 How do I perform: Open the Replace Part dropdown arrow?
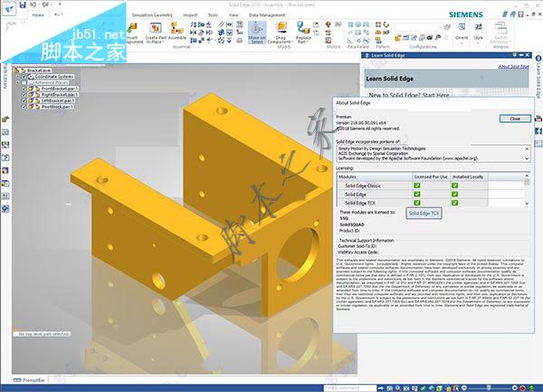tap(308, 42)
